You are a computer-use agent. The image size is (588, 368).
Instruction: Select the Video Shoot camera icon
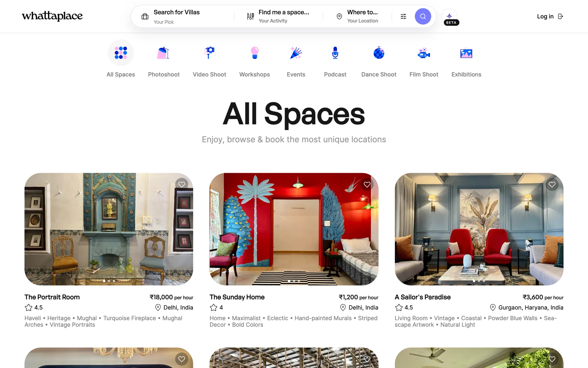(x=209, y=53)
